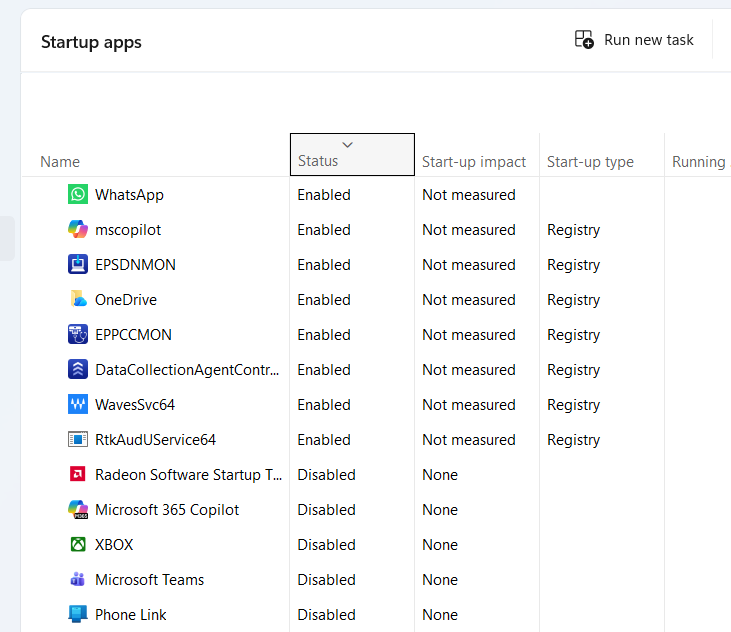Select the Phone Link row name
The height and width of the screenshot is (632, 731).
[x=131, y=614]
